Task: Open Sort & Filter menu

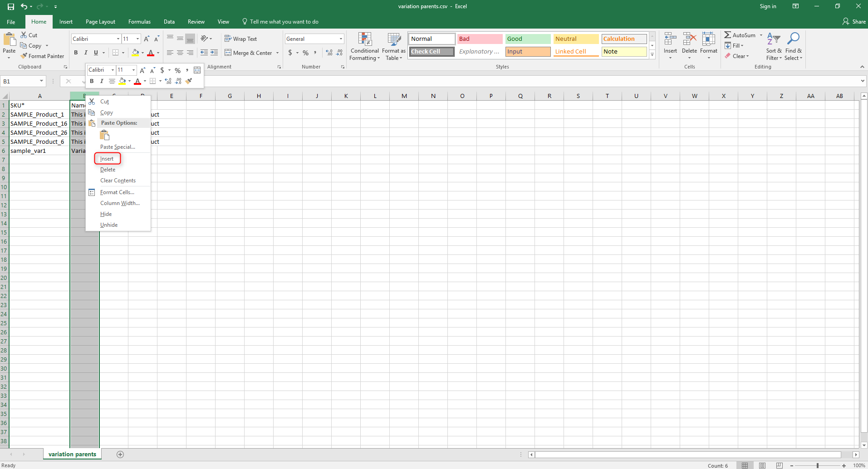Action: (774, 46)
